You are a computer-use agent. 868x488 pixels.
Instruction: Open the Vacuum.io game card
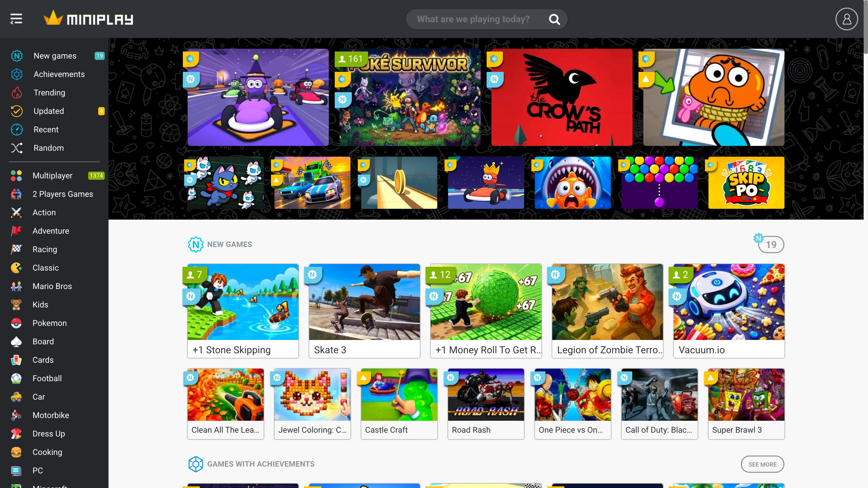729,311
